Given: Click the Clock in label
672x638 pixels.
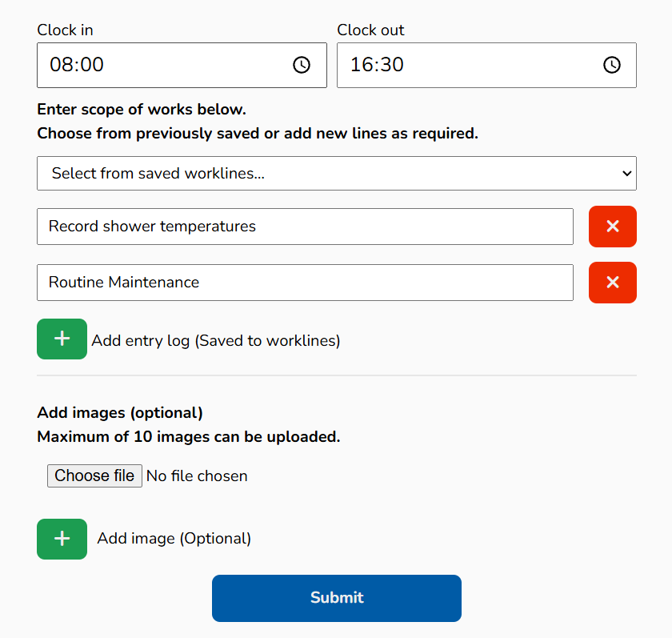Looking at the screenshot, I should pyautogui.click(x=65, y=30).
